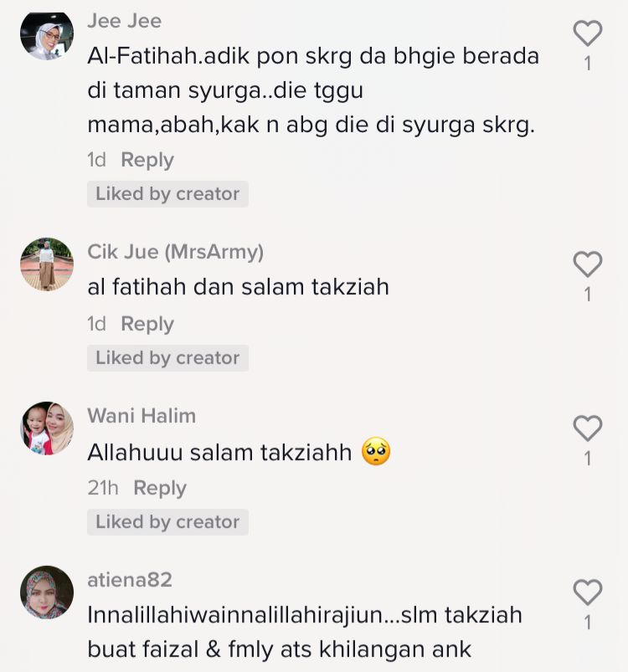Reply to Cik Jue's al fatihah comment
The width and height of the screenshot is (628, 672).
point(147,325)
